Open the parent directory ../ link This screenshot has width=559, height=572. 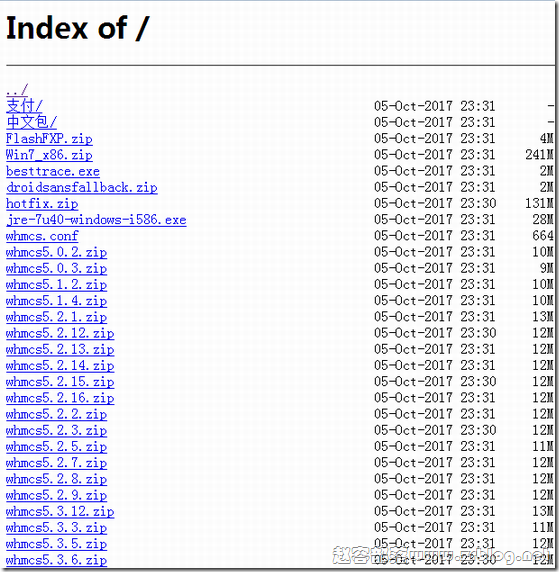17,90
